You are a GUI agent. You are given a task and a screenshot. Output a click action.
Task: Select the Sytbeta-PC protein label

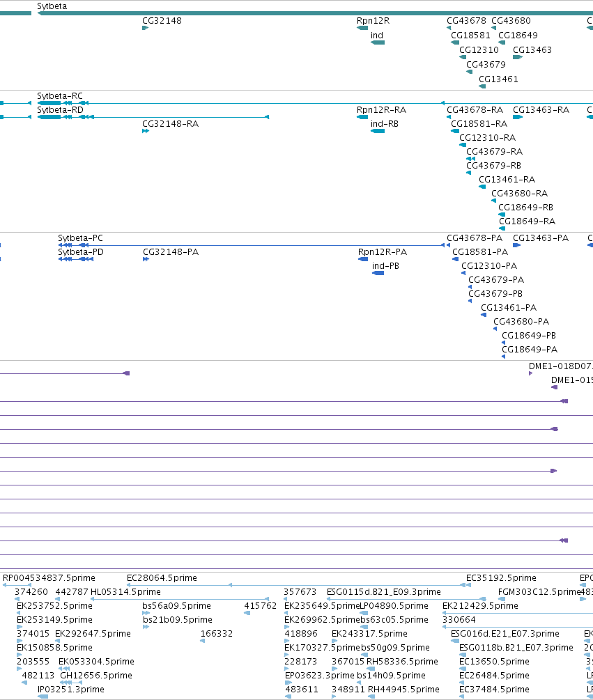click(x=80, y=238)
